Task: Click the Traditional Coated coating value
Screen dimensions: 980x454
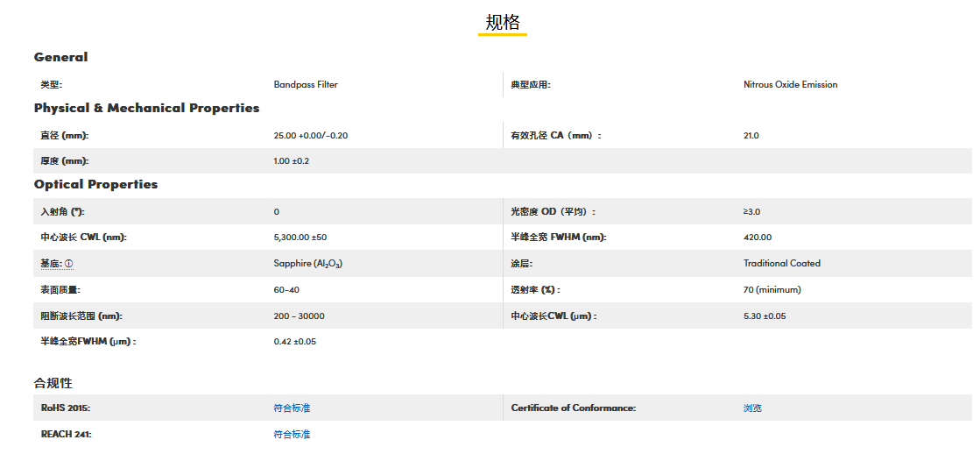Action: 782,264
